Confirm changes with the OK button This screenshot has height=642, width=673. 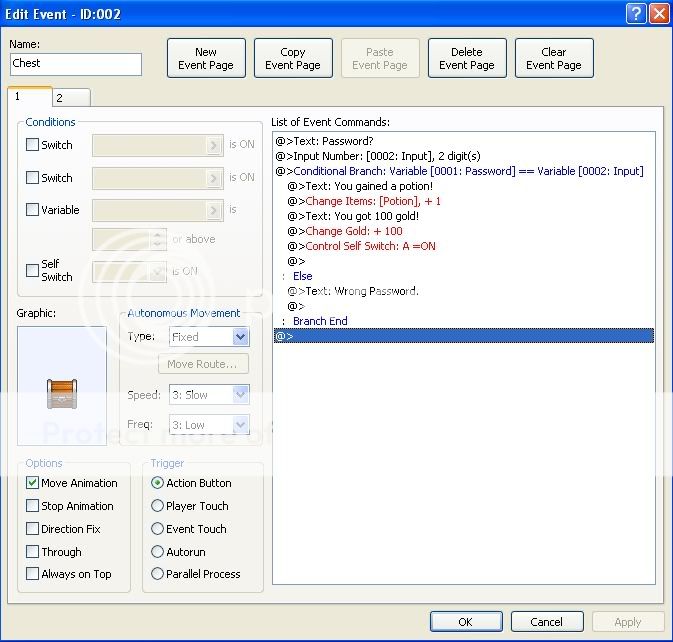click(x=465, y=621)
